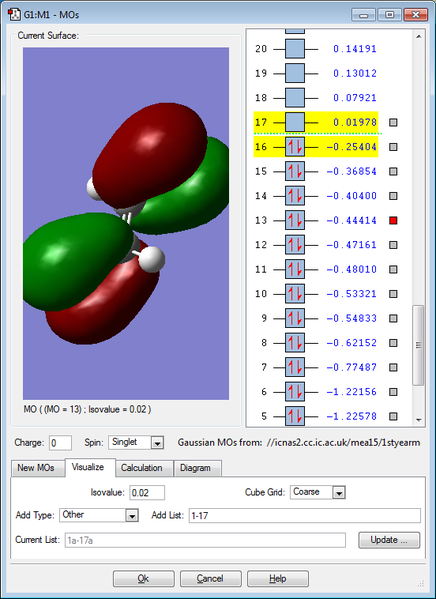Select electron-pair box of orbital 6
Viewport: 436px width, 599px height.
(x=295, y=391)
